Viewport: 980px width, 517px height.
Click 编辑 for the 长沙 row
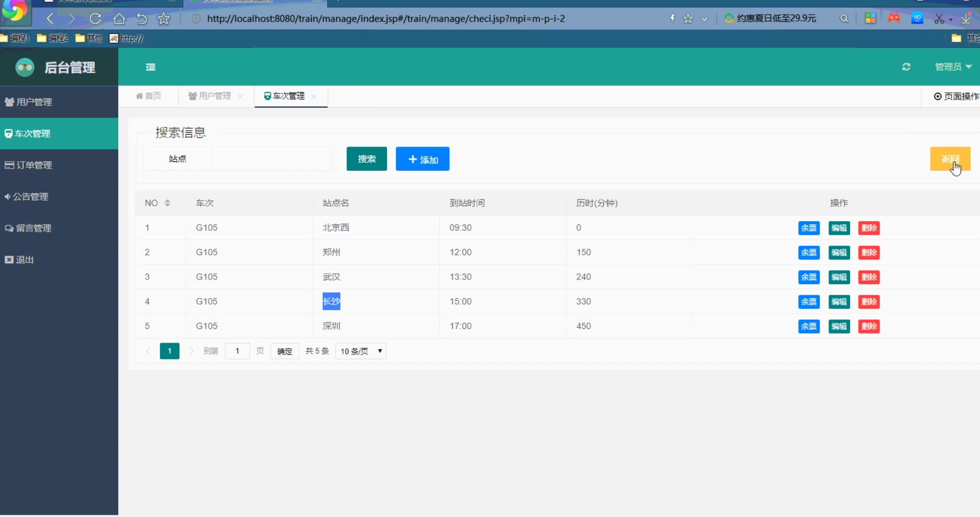839,302
